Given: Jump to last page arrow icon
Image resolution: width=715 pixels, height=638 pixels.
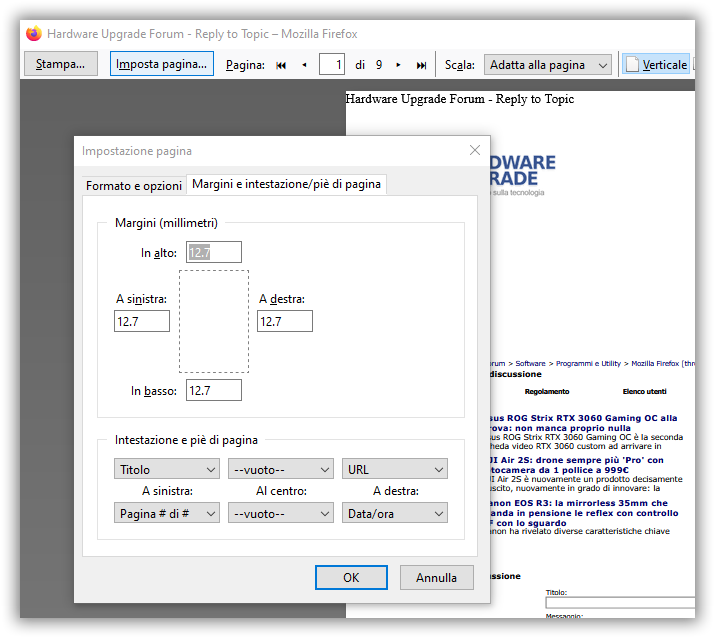Looking at the screenshot, I should [421, 65].
